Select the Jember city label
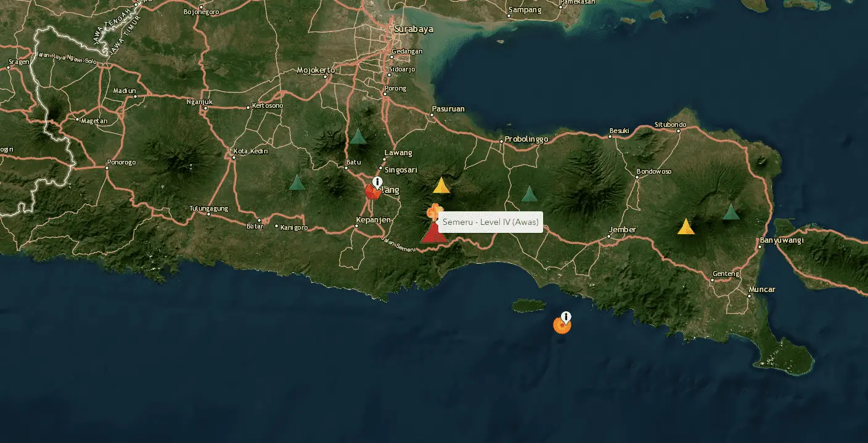This screenshot has width=868, height=443. coord(622,230)
